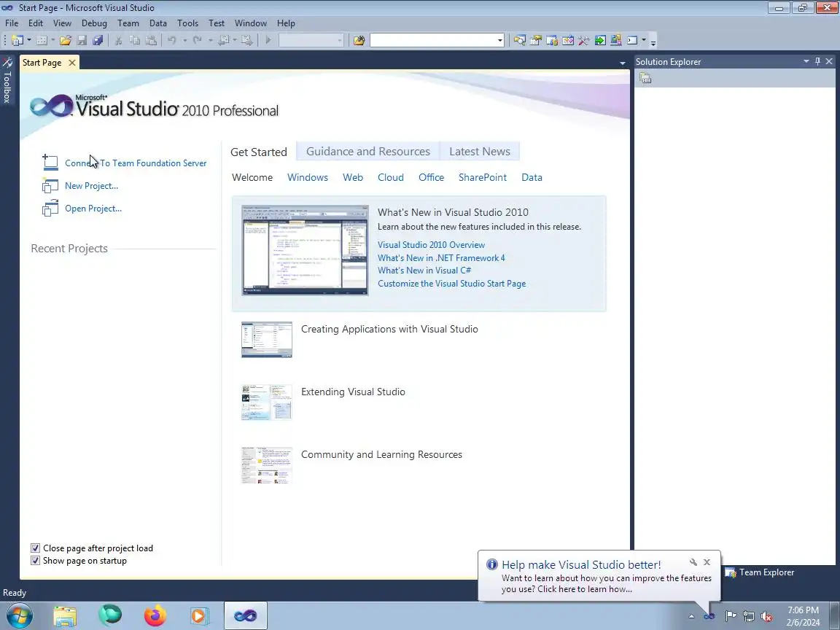
Task: Open Windows Start menu orb
Action: [19, 615]
